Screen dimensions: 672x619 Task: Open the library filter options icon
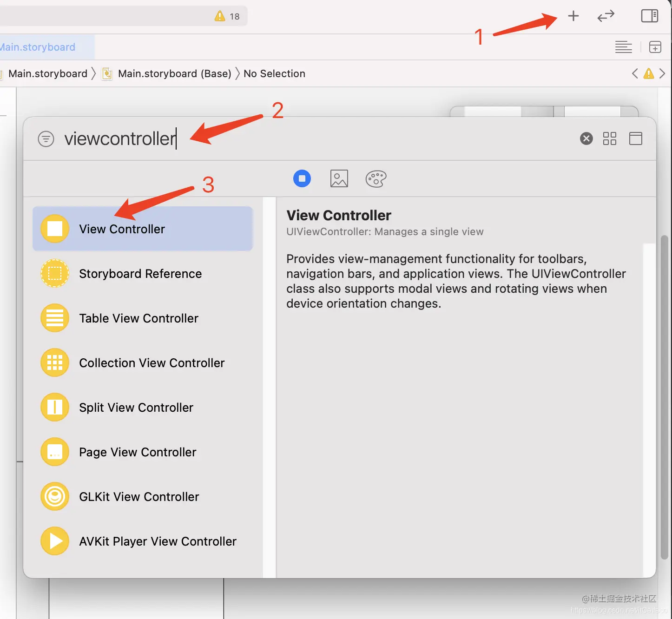tap(46, 139)
